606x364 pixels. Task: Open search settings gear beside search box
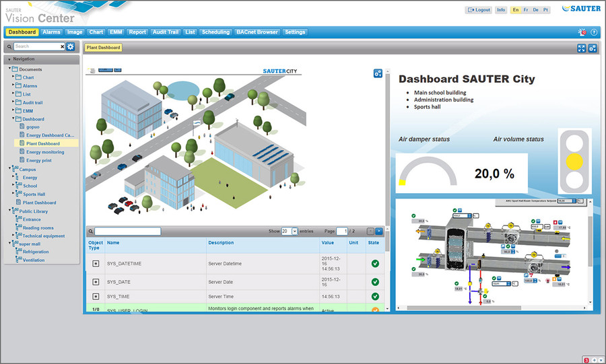(x=70, y=46)
